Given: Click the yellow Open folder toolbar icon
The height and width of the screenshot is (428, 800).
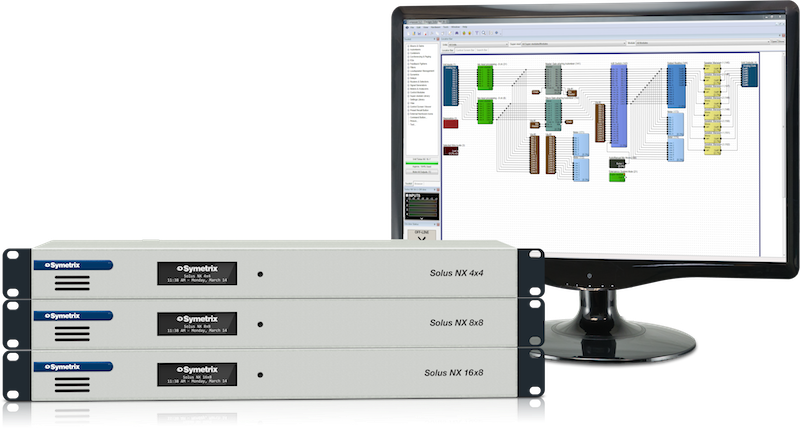Looking at the screenshot, I should 414,33.
